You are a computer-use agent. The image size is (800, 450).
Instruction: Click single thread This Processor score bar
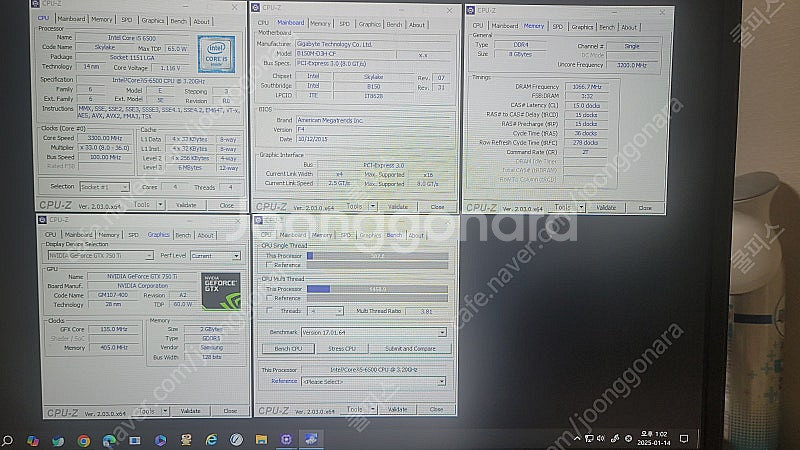click(x=378, y=256)
